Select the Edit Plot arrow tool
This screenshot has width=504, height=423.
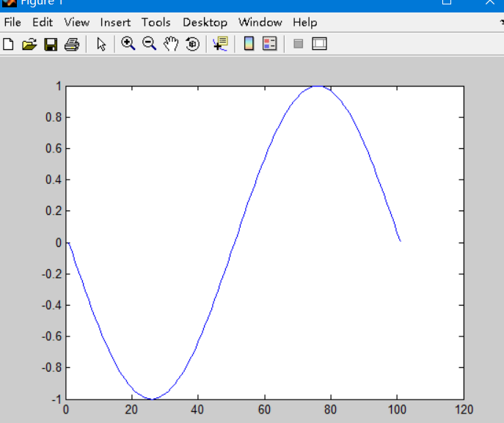(101, 44)
